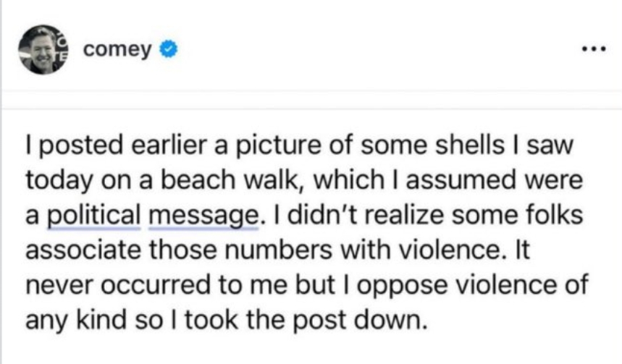This screenshot has height=364, width=622.
Task: Click the word assumed in second line
Action: click(461, 179)
